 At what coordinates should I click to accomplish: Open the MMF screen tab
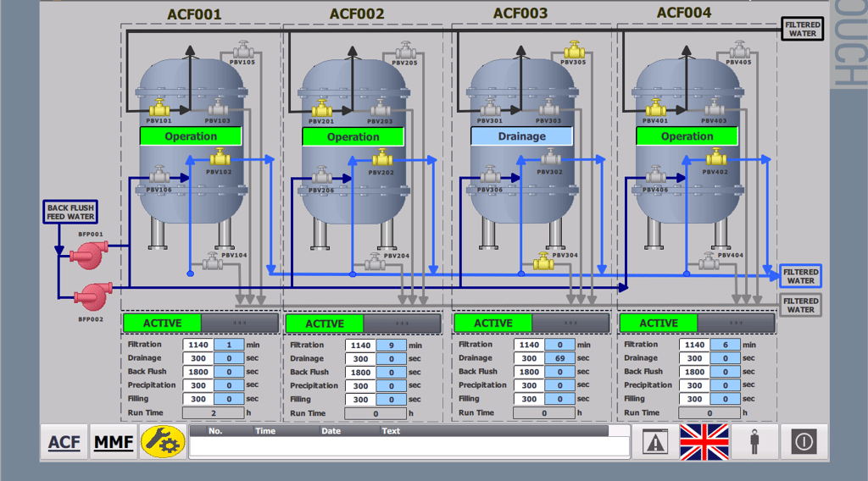114,442
